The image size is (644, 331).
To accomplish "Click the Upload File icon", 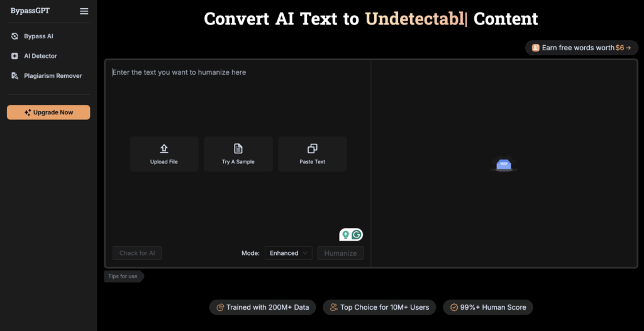I will 164,149.
